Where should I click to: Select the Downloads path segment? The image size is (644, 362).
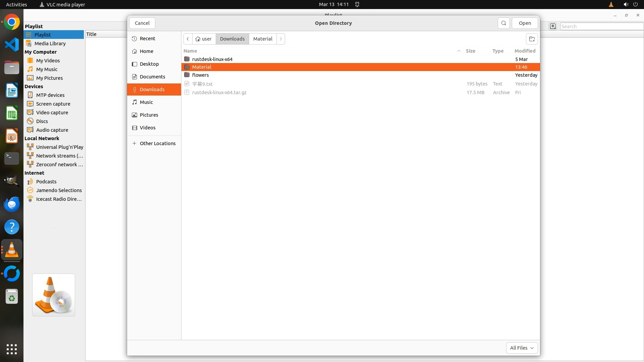tap(232, 39)
